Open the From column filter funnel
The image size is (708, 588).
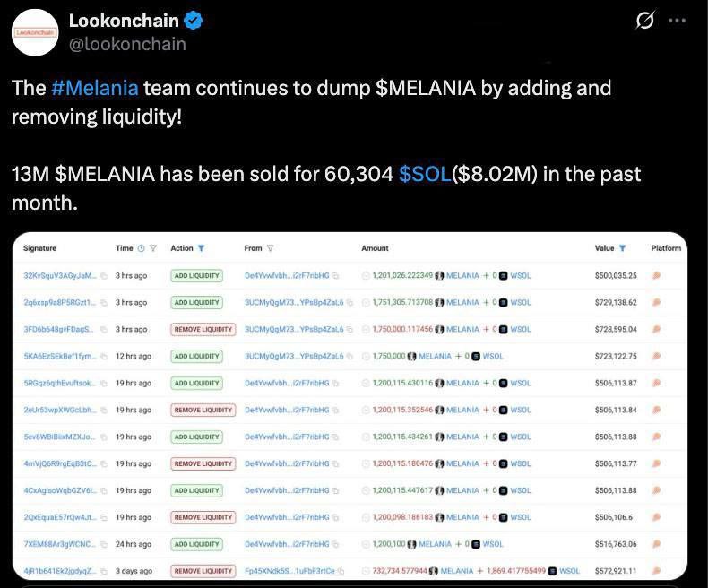270,248
